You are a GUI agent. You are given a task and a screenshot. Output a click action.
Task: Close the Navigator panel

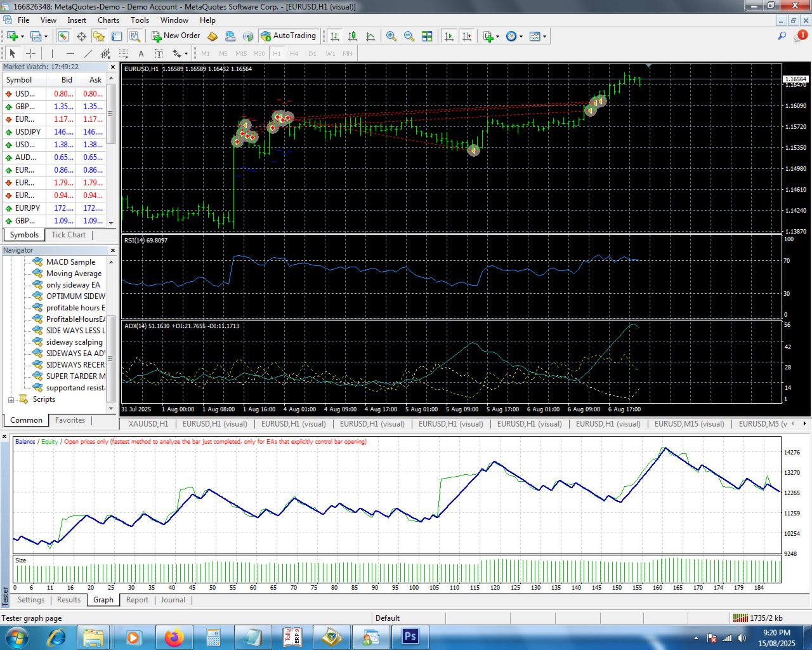coord(113,250)
